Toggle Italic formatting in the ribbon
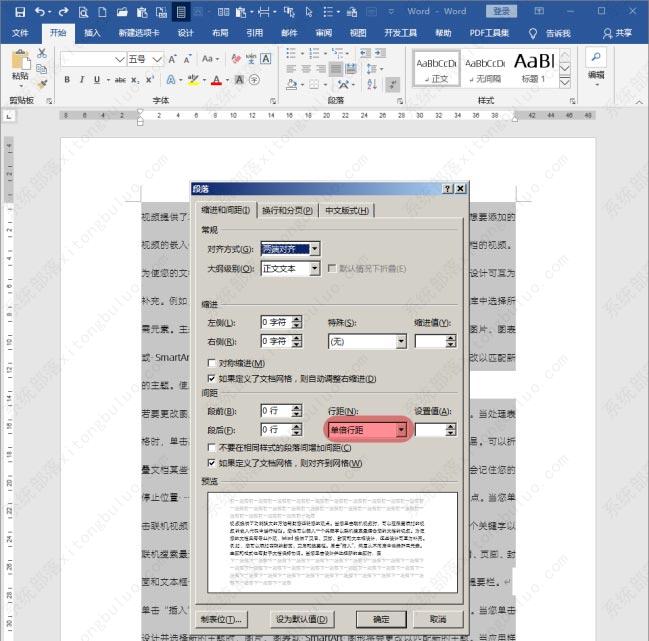The width and height of the screenshot is (649, 641). click(82, 80)
